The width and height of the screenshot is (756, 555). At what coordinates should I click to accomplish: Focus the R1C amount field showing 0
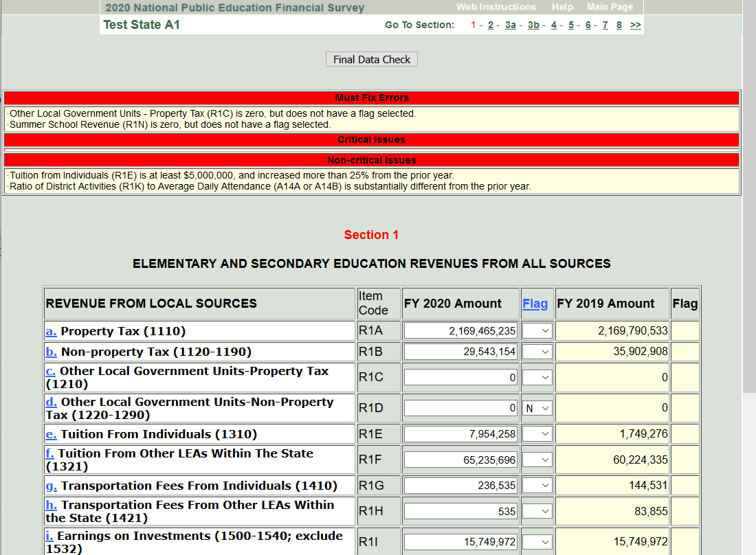(x=460, y=378)
